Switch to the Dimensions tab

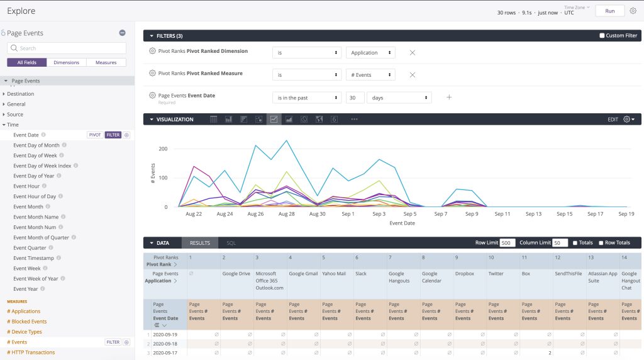(66, 62)
